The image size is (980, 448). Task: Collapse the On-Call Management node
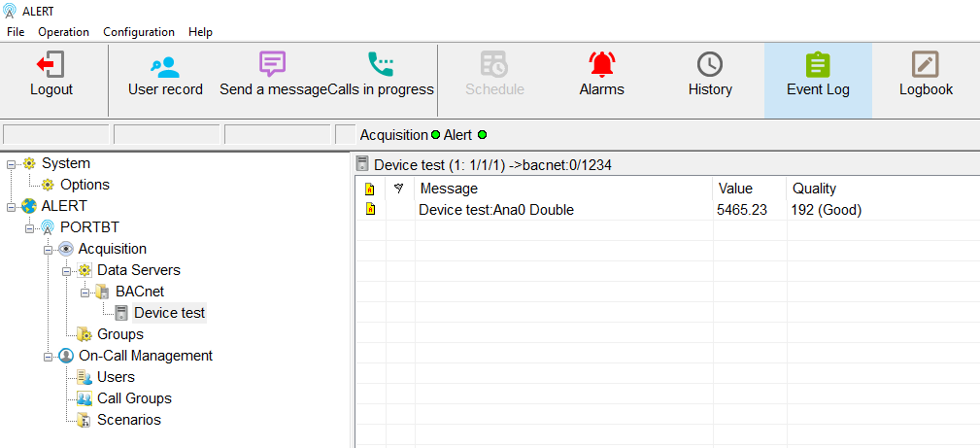48,356
